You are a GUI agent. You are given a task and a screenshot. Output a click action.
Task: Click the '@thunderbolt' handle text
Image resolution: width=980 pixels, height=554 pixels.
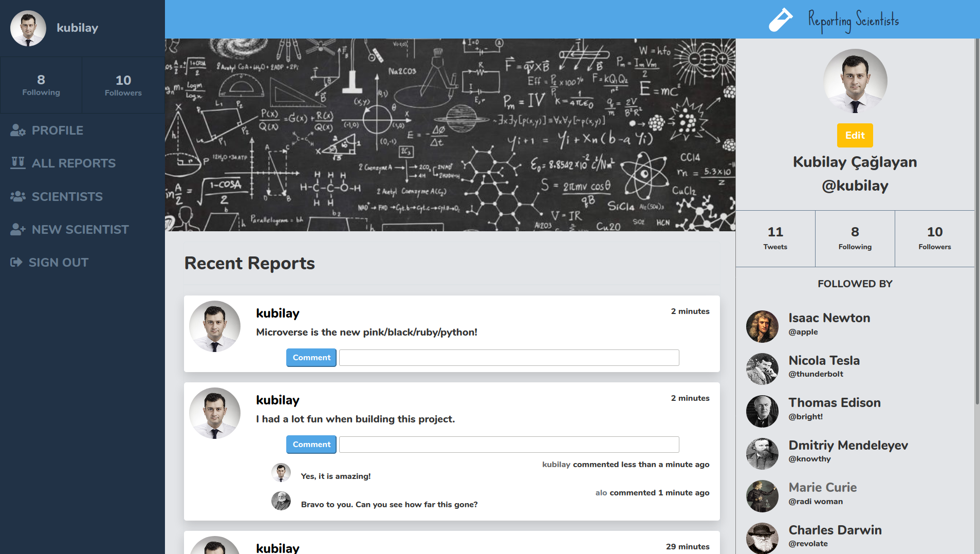click(x=816, y=374)
